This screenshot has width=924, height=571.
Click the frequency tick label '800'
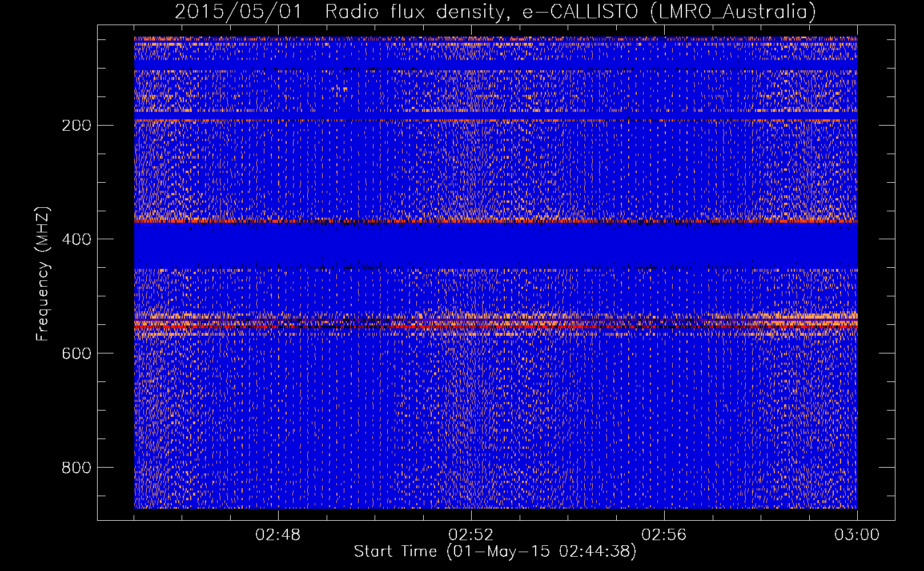pos(77,468)
